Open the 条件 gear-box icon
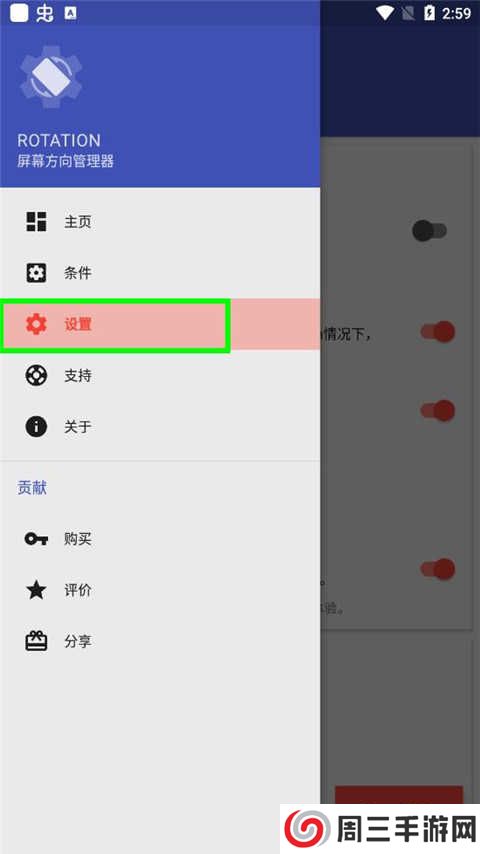 click(37, 273)
